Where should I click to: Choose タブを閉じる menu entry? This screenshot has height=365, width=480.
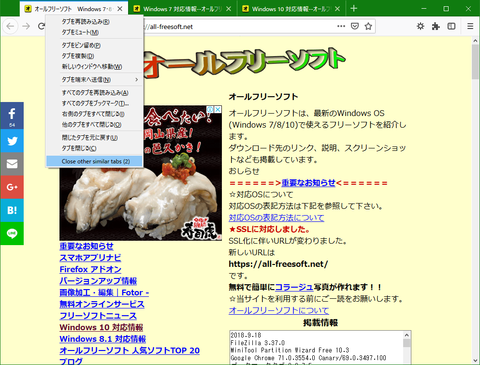click(94, 148)
